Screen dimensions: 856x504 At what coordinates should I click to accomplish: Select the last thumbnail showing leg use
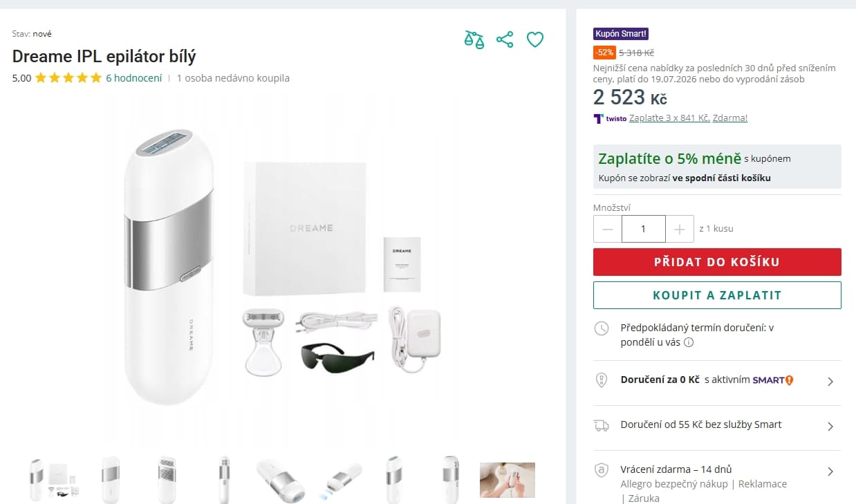508,480
